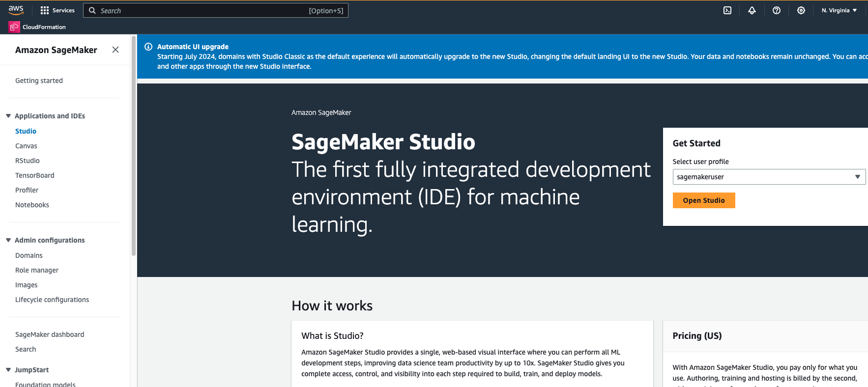
Task: Click the Open Studio button
Action: (704, 200)
